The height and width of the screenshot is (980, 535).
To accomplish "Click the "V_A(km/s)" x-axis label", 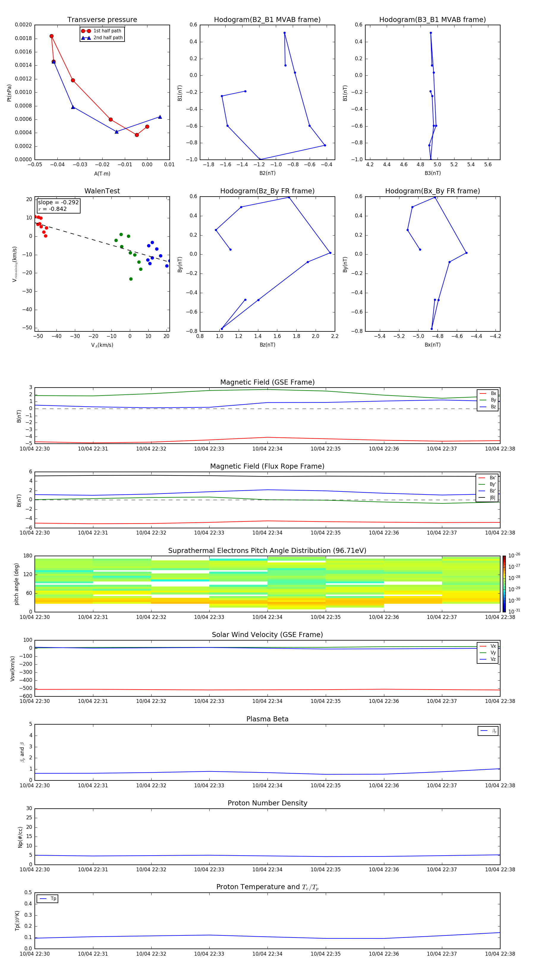I will click(x=102, y=345).
